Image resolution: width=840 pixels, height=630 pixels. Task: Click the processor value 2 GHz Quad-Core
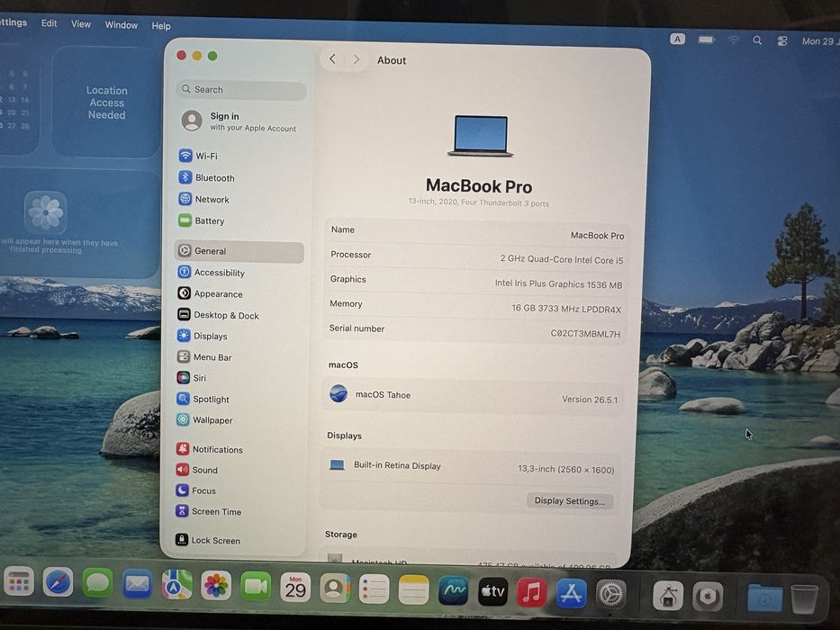pos(562,260)
